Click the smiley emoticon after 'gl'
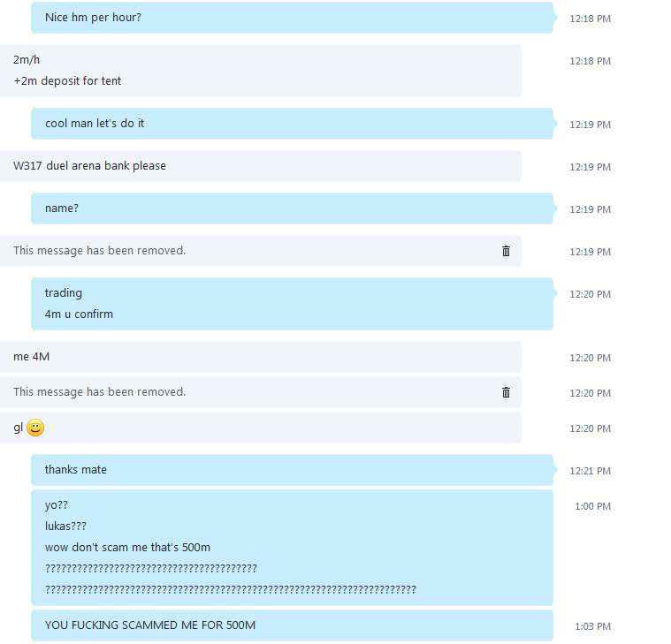The image size is (671, 644). (x=35, y=428)
